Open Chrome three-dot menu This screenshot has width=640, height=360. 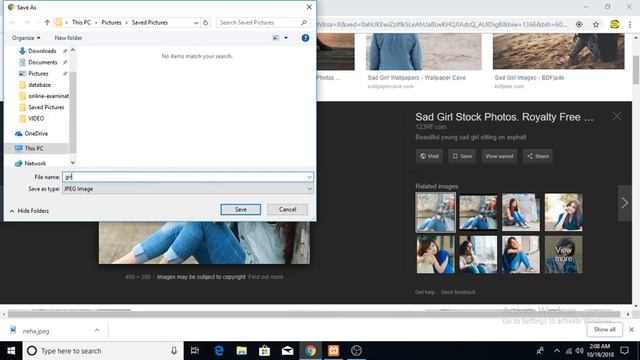(x=630, y=24)
